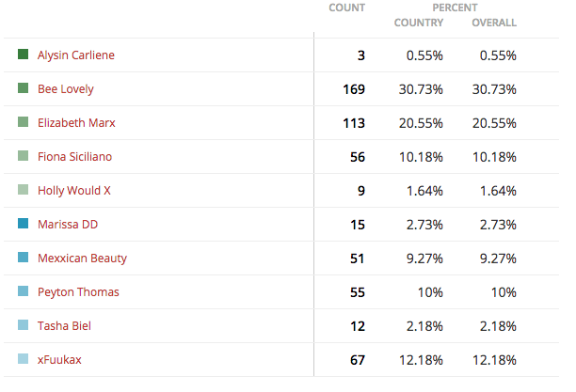
Task: Click the blue swatch beside Marissa DD
Action: pyautogui.click(x=24, y=223)
